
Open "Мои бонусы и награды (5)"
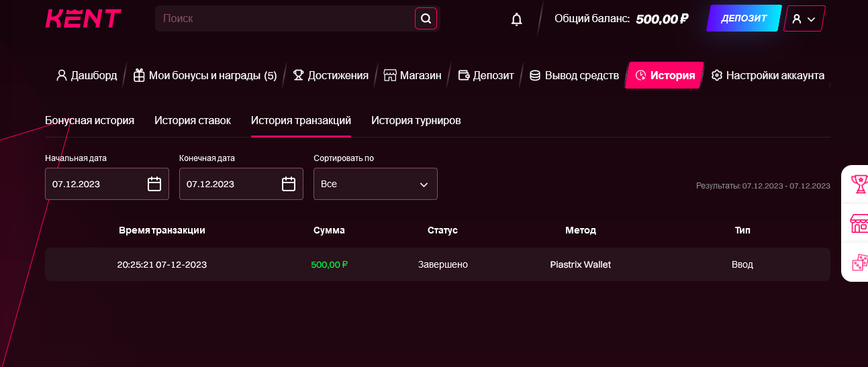pos(205,75)
